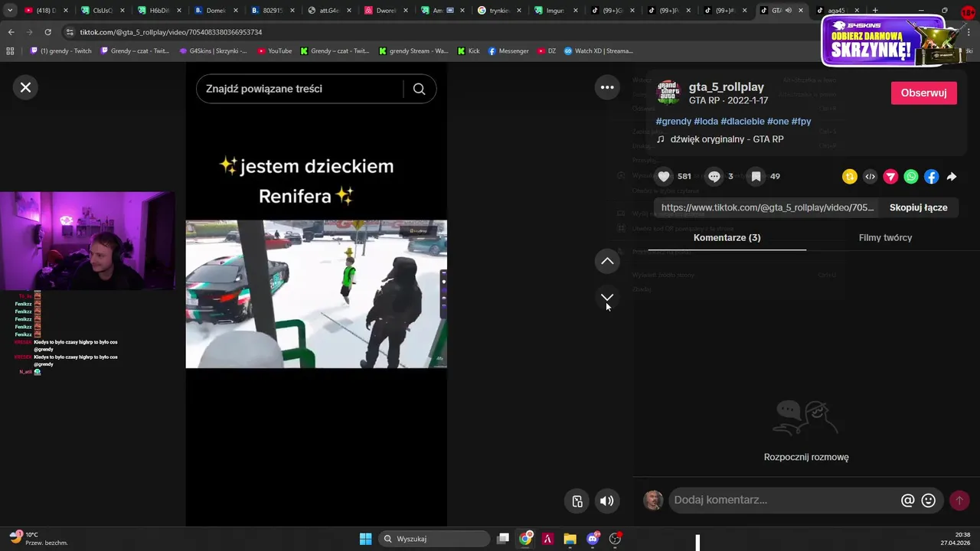Open the #grendy hashtag
This screenshot has height=551, width=980.
click(674, 121)
